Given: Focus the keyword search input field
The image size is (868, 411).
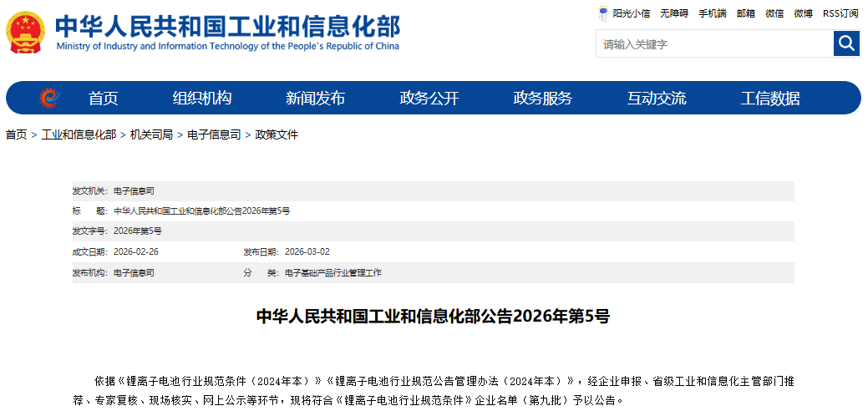Looking at the screenshot, I should coord(713,44).
